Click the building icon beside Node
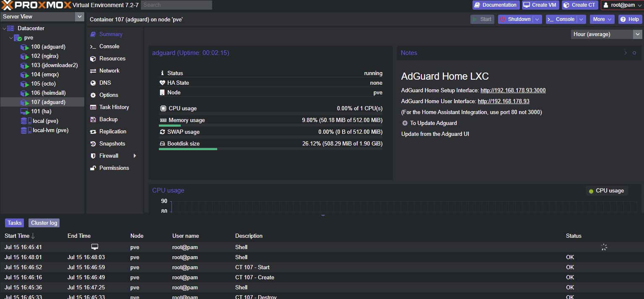The width and height of the screenshot is (644, 299). pyautogui.click(x=163, y=92)
